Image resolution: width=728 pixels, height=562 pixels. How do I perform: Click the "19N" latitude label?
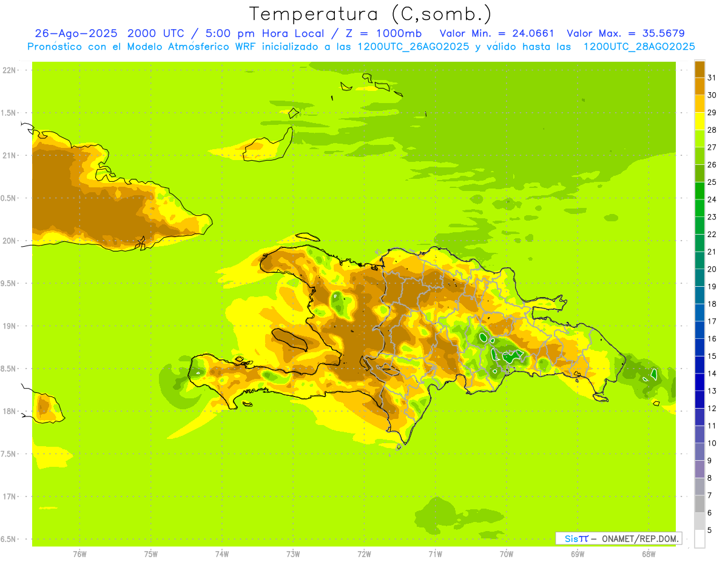pos(11,326)
